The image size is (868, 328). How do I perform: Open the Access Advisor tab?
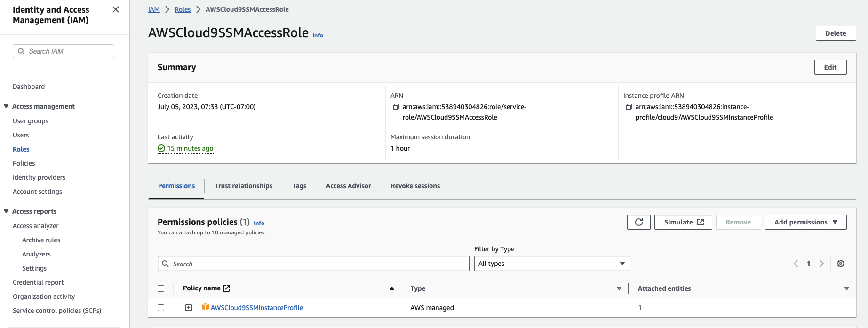tap(349, 186)
